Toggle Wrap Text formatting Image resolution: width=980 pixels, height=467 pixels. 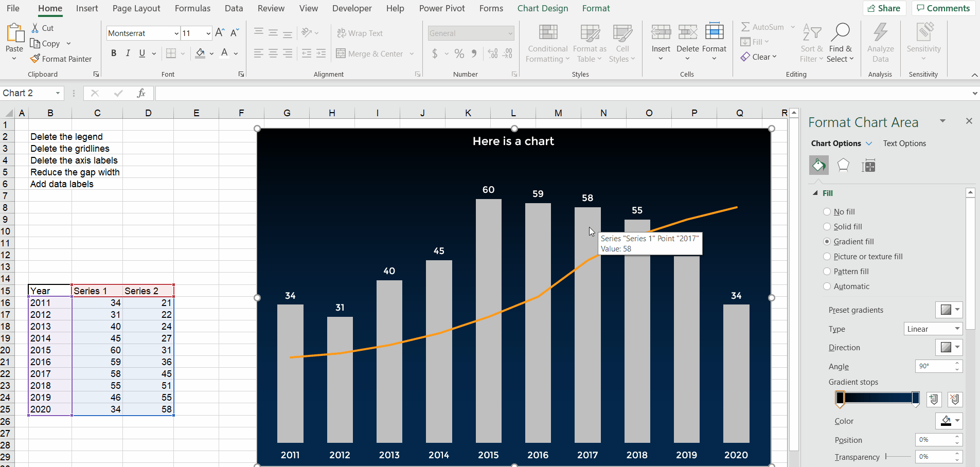click(361, 33)
